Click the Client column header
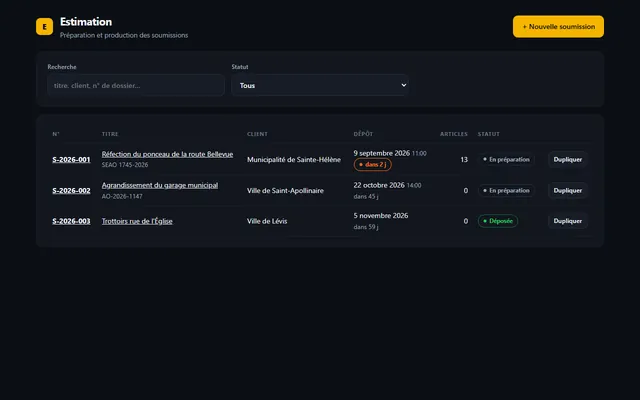The width and height of the screenshot is (640, 400). click(x=257, y=134)
